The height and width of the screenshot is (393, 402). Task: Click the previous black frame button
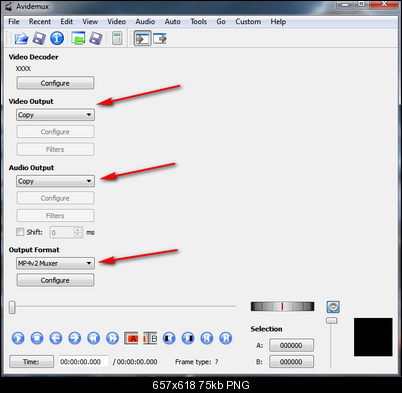[x=169, y=338]
